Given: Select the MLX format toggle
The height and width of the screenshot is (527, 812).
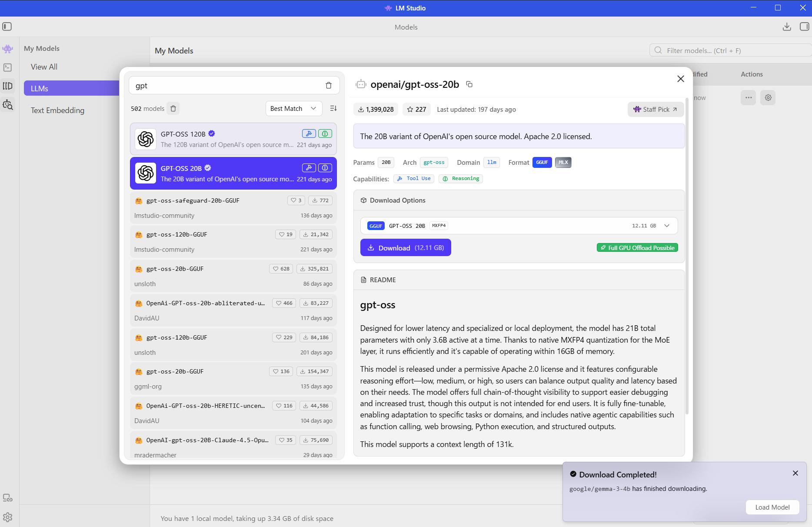Looking at the screenshot, I should click(563, 163).
